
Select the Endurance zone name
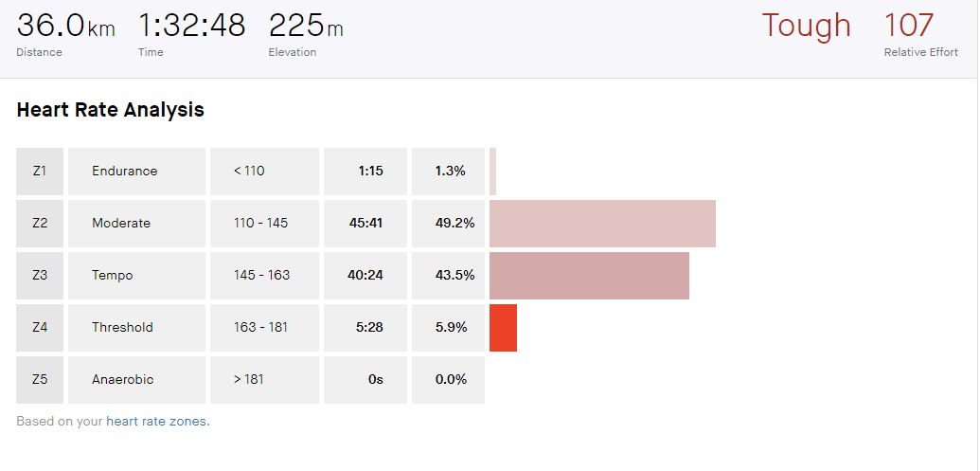125,172
